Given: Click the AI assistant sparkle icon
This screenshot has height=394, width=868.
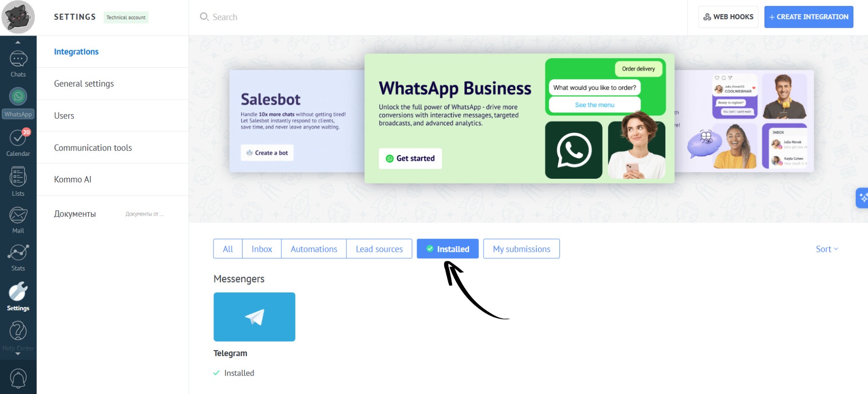Looking at the screenshot, I should pyautogui.click(x=862, y=198).
